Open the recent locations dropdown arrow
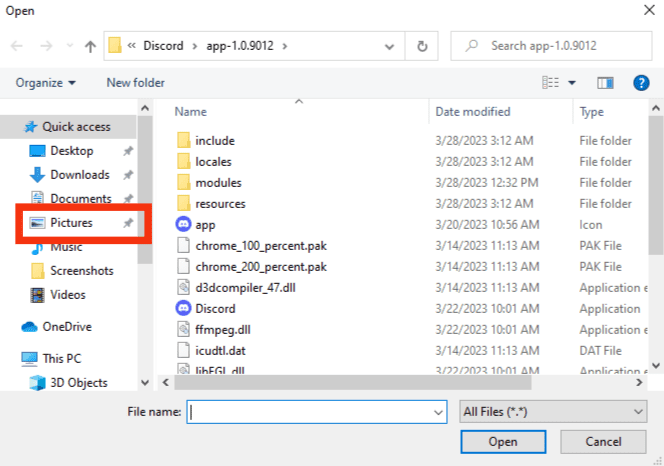This screenshot has height=466, width=664. (70, 46)
